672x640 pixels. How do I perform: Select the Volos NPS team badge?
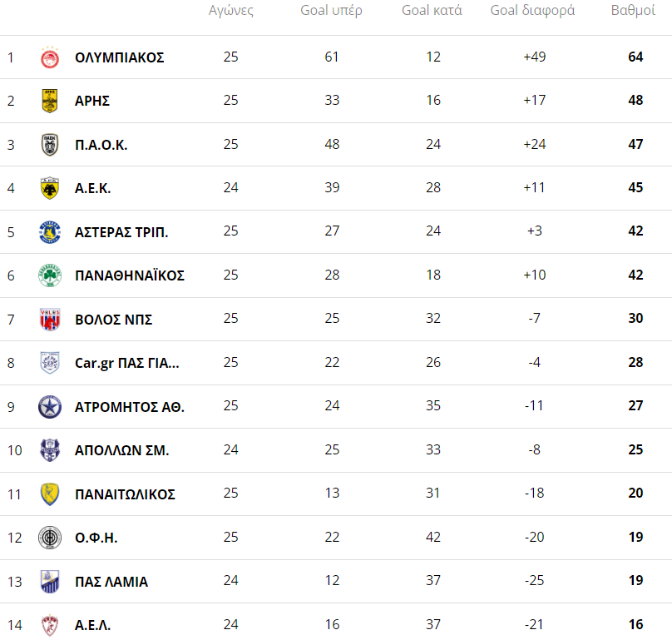point(50,320)
